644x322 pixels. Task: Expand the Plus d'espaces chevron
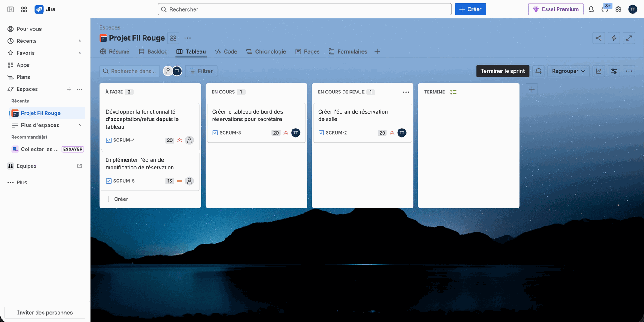pyautogui.click(x=79, y=125)
